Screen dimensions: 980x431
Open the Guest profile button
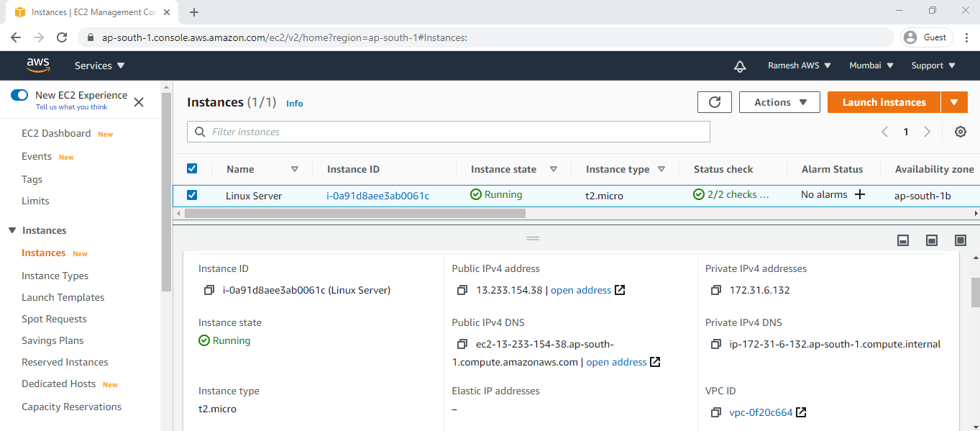(927, 37)
